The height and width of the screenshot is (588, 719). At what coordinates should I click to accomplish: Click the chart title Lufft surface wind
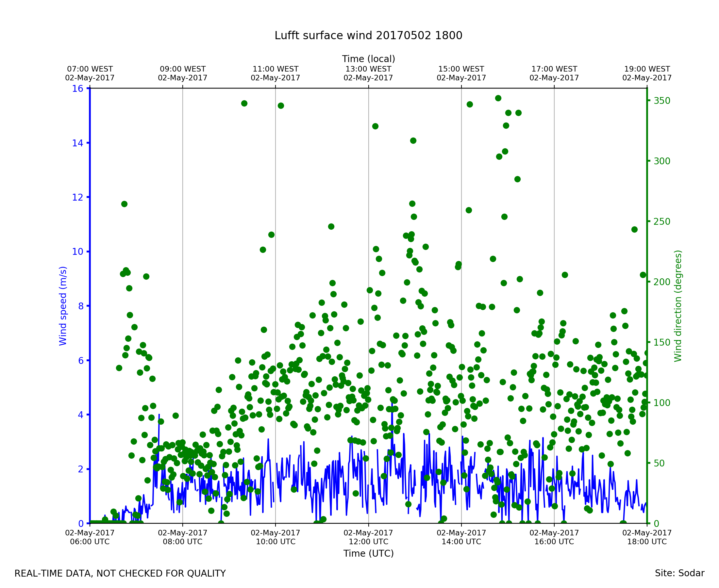[x=368, y=36]
